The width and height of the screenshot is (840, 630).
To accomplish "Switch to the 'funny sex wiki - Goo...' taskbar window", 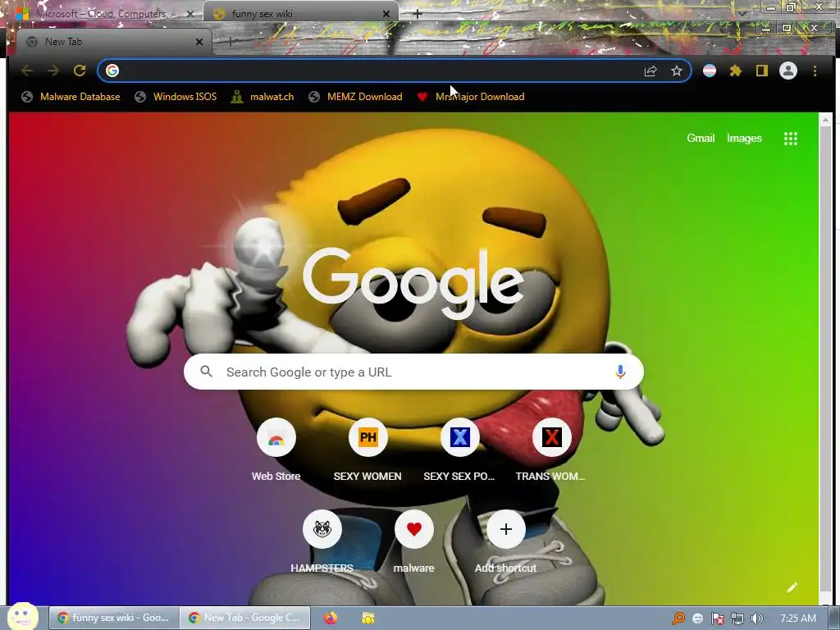I will pyautogui.click(x=114, y=618).
